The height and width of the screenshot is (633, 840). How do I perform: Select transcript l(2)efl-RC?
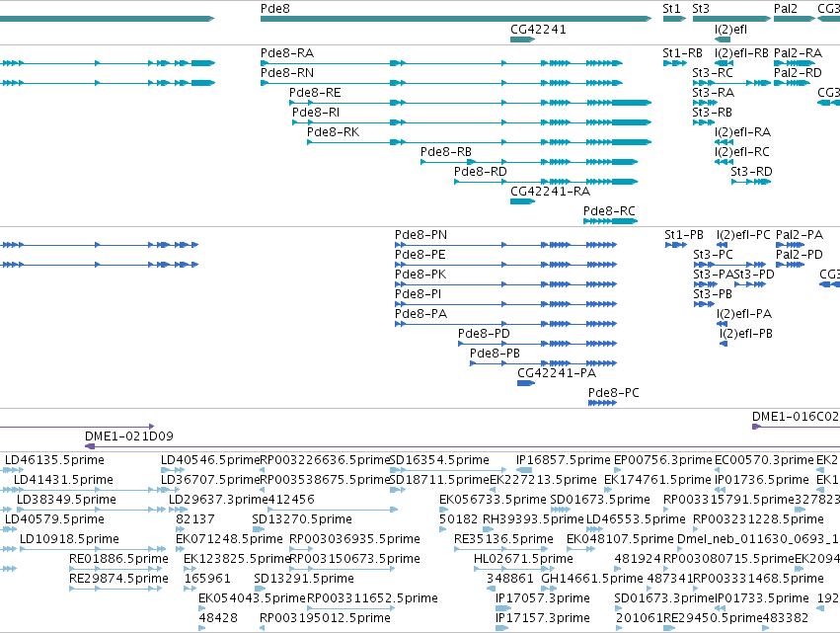point(724,162)
